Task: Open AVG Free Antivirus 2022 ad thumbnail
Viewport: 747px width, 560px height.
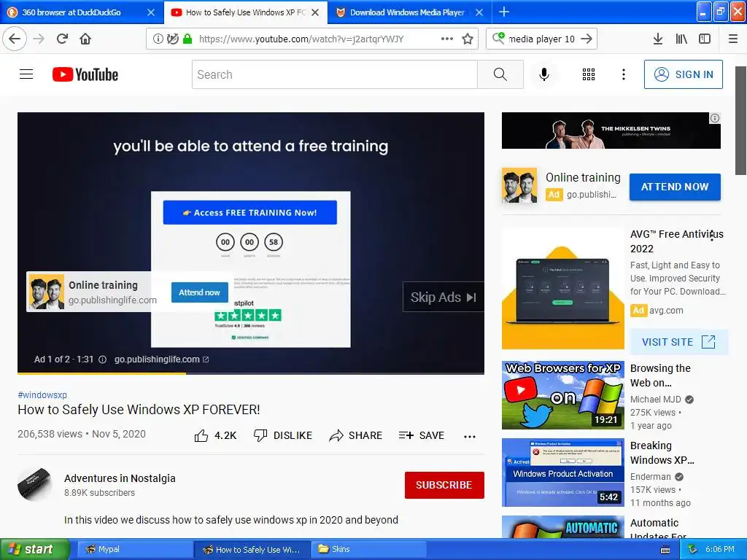Action: point(562,289)
